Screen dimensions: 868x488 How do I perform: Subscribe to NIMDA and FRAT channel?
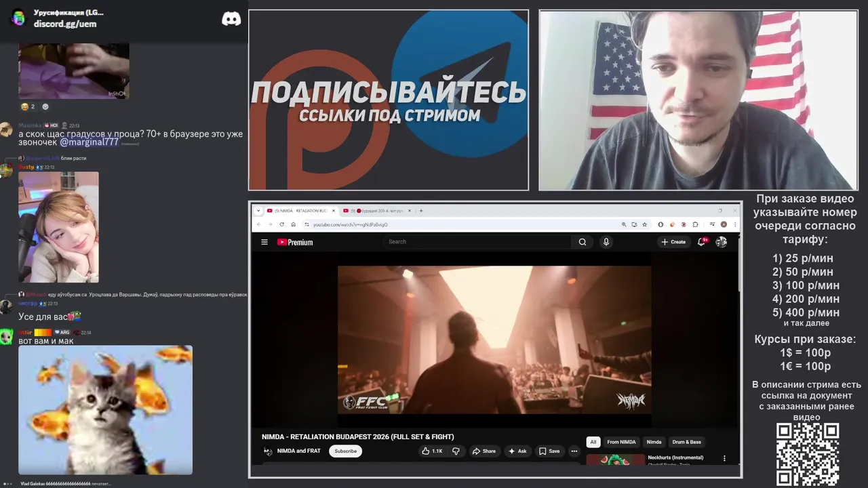346,451
